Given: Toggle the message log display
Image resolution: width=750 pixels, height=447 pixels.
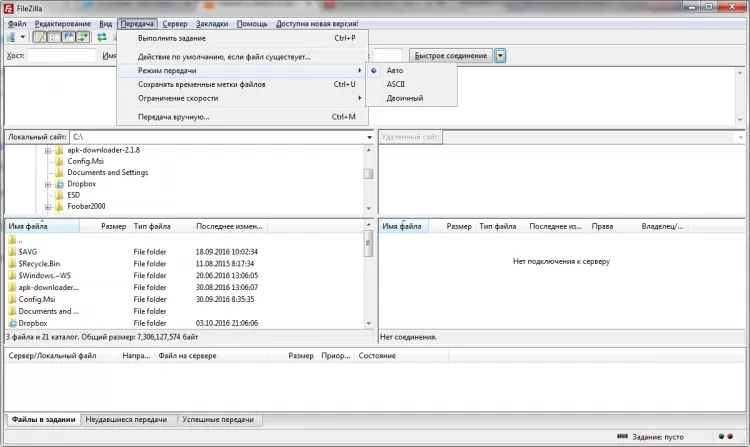Looking at the screenshot, I should [40, 37].
